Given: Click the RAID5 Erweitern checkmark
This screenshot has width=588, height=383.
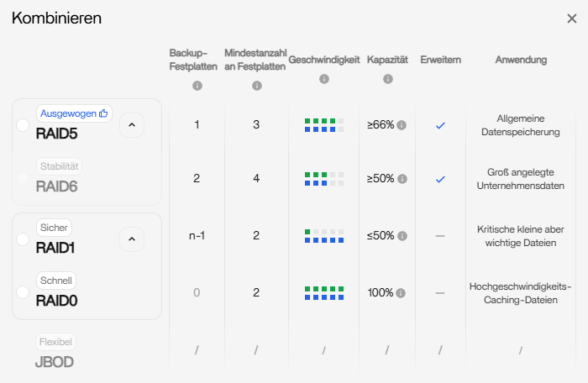Looking at the screenshot, I should pos(440,125).
